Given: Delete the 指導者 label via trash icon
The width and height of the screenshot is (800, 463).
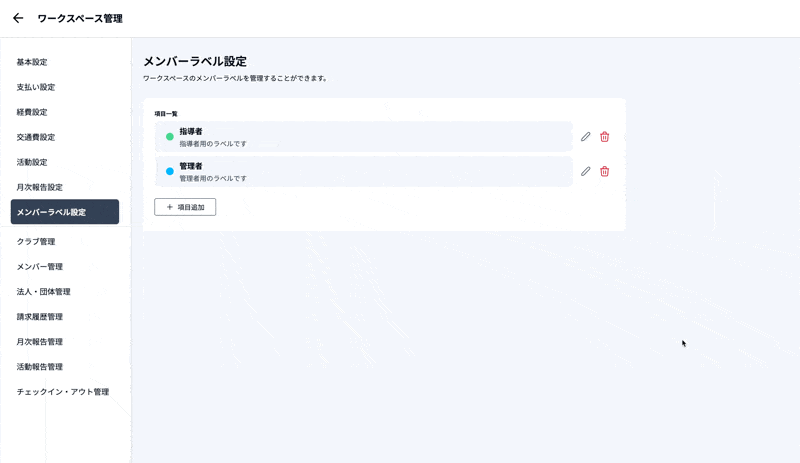Looking at the screenshot, I should click(x=604, y=137).
